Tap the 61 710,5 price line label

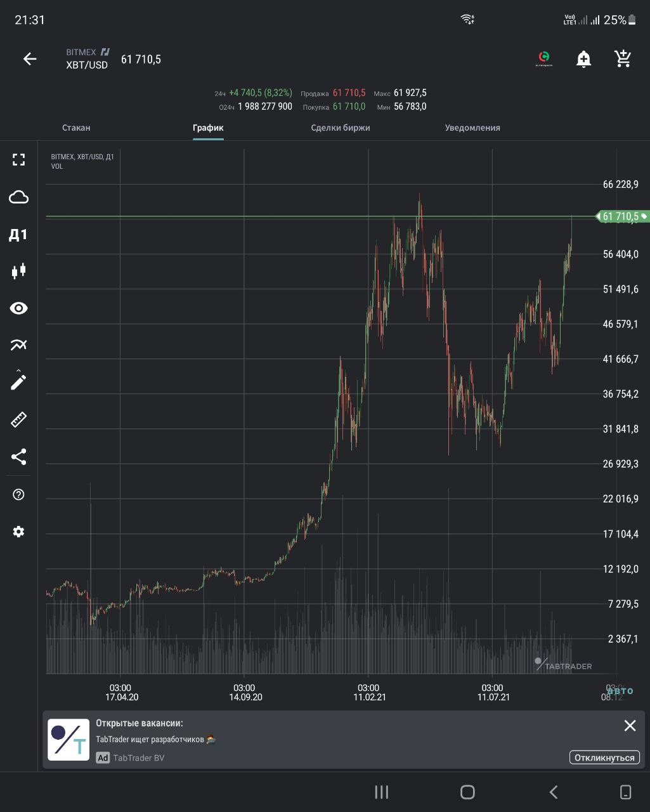pyautogui.click(x=623, y=216)
